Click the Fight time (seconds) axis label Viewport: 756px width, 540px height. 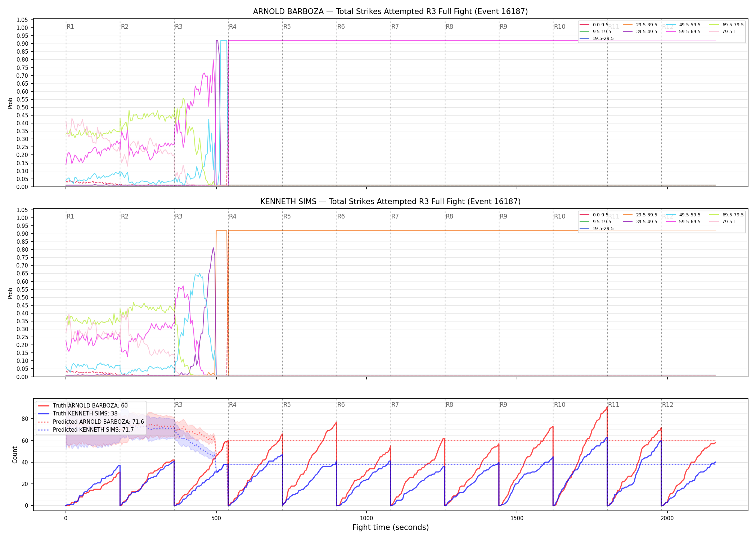pos(391,527)
